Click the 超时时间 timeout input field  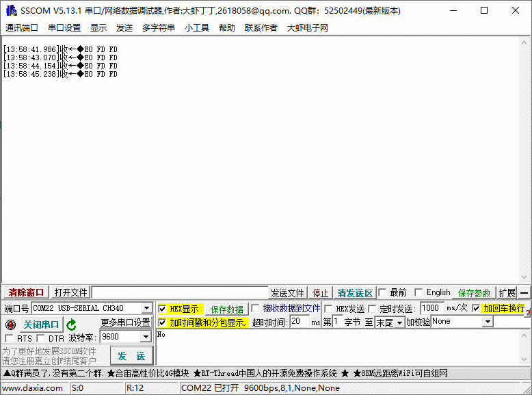pos(300,321)
